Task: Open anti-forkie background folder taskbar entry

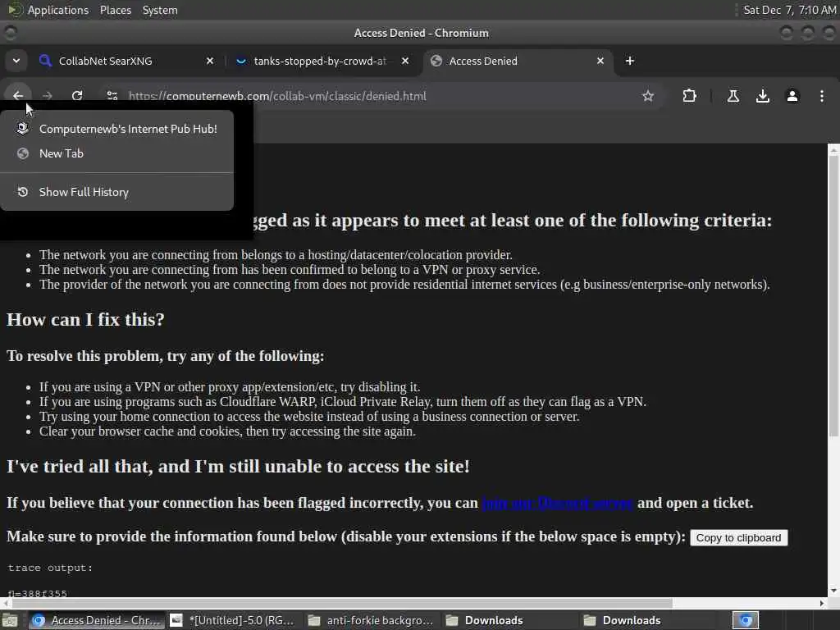Action: 372,620
